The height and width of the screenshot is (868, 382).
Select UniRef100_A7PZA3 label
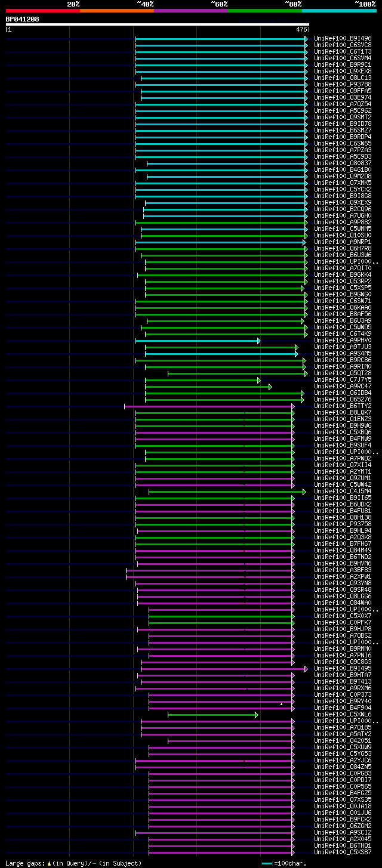coord(343,150)
